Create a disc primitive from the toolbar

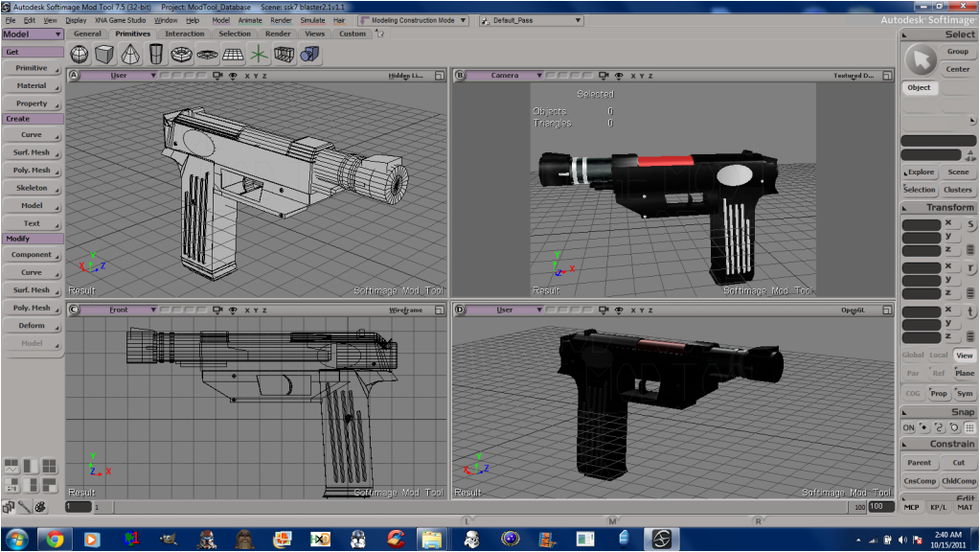208,55
